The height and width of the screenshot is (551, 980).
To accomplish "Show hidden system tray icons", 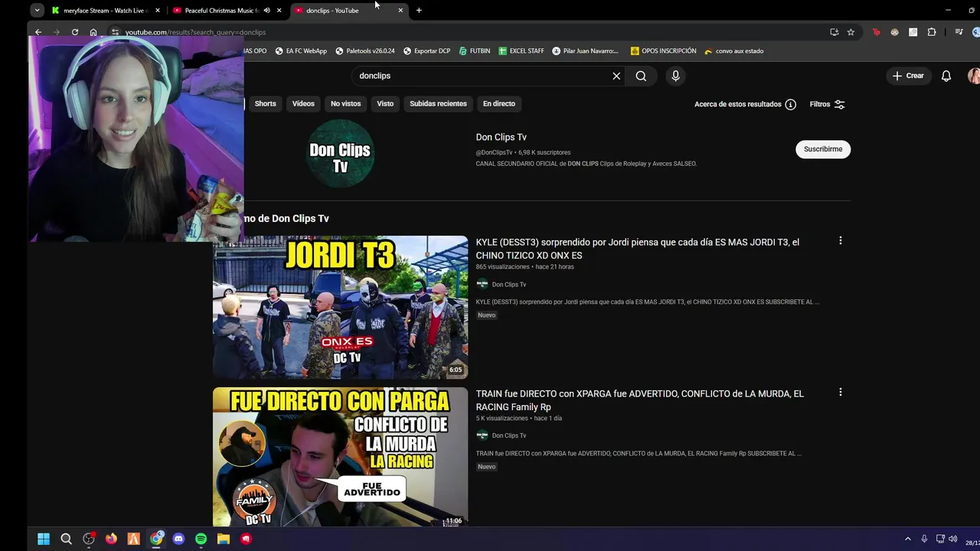I will coord(908,539).
